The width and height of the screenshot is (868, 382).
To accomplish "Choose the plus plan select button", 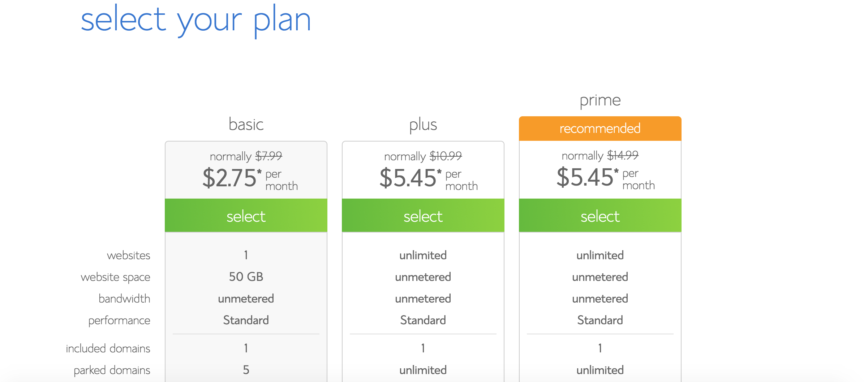I will click(x=423, y=216).
